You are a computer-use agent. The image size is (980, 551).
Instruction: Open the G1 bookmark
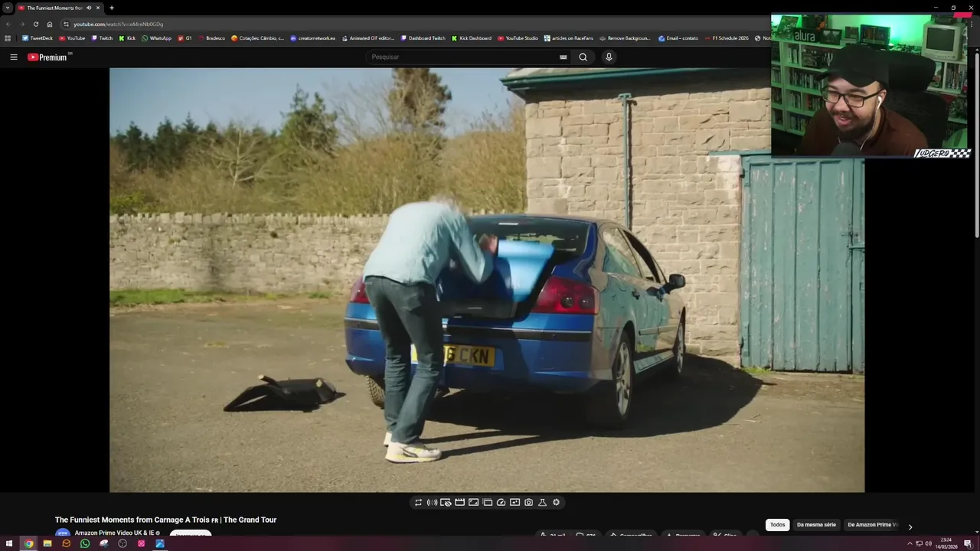[x=185, y=38]
